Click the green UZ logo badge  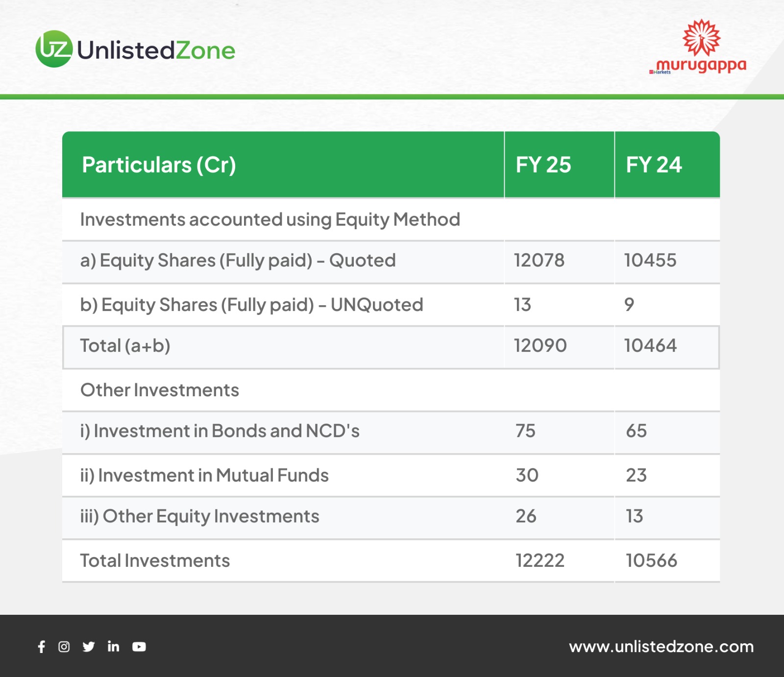pyautogui.click(x=54, y=49)
